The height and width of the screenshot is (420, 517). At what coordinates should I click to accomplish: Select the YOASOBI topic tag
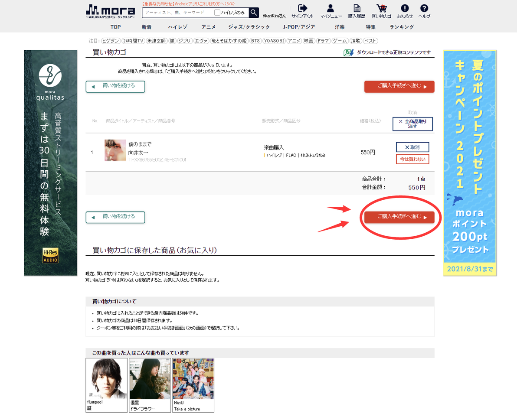click(x=274, y=41)
